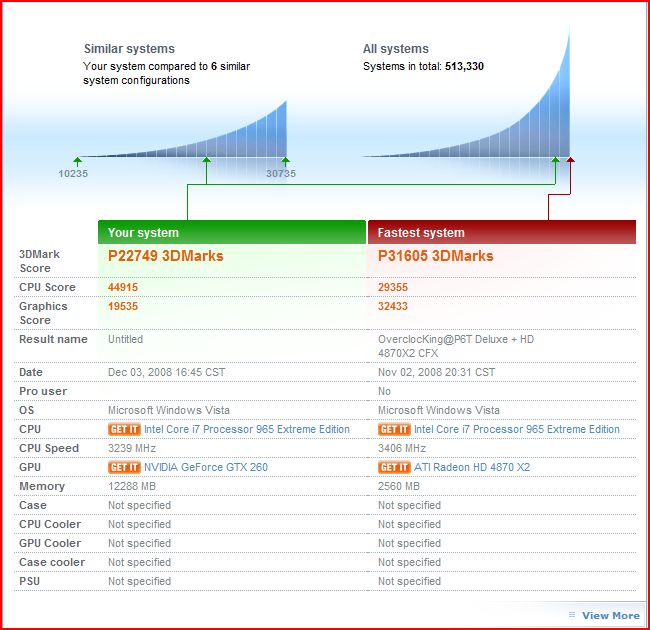This screenshot has height=630, width=650.
Task: Select the red Fastest system header
Action: click(502, 232)
